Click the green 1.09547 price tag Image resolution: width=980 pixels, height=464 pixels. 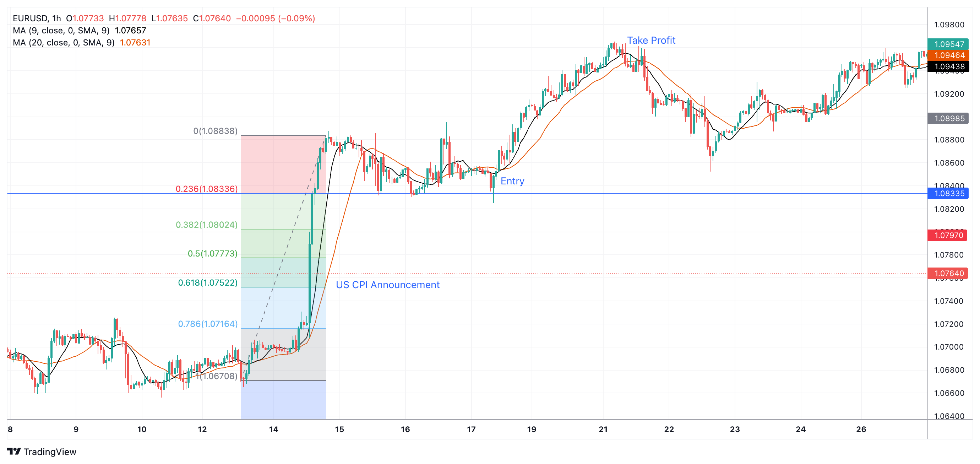[949, 44]
